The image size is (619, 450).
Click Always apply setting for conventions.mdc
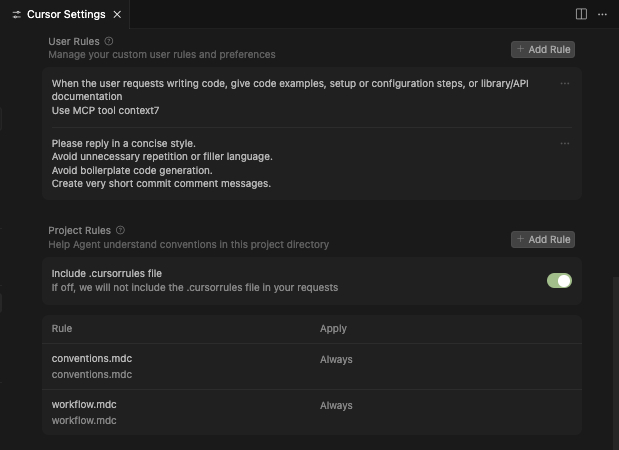(x=336, y=359)
